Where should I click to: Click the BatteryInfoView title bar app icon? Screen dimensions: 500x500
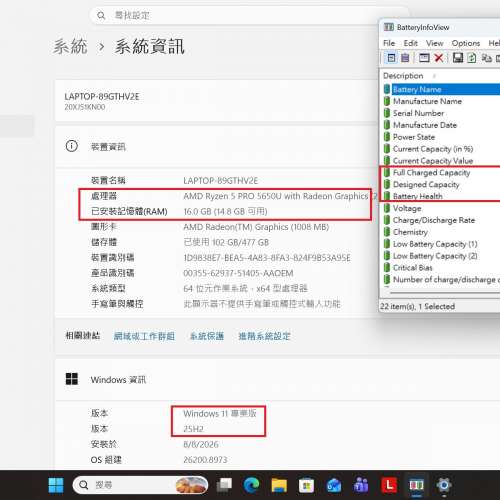(x=389, y=27)
